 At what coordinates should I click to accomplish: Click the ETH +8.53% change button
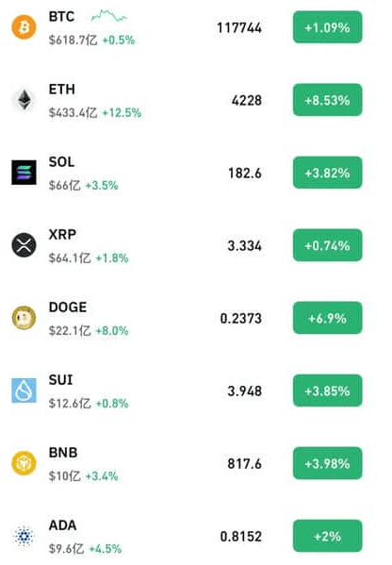tap(328, 100)
